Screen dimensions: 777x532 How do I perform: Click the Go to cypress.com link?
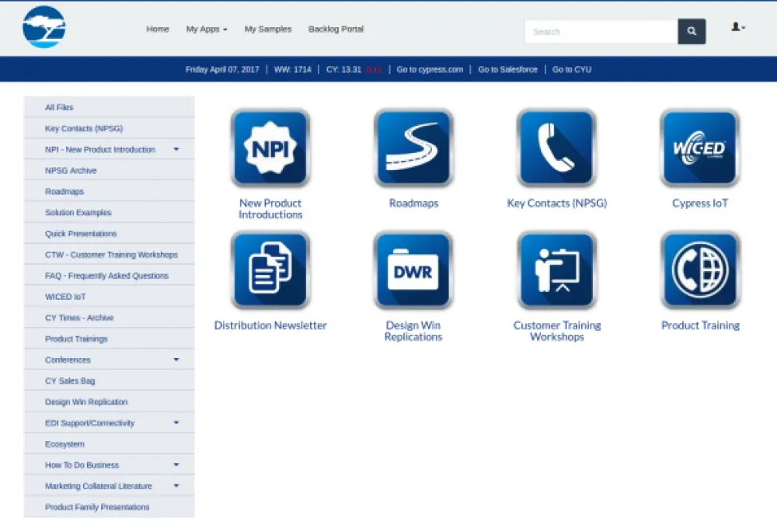coord(430,69)
